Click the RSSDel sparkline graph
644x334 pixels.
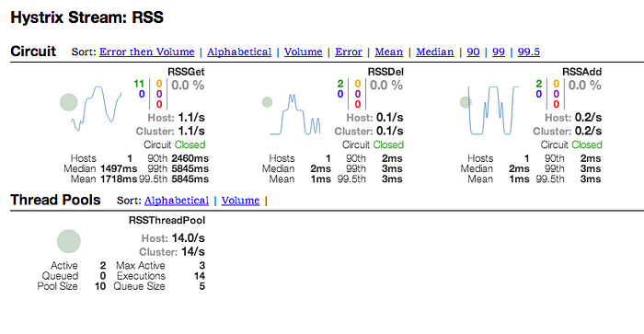pos(295,114)
